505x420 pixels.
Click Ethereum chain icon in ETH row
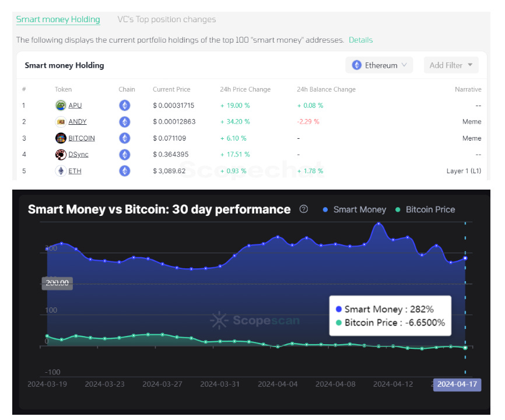[125, 171]
